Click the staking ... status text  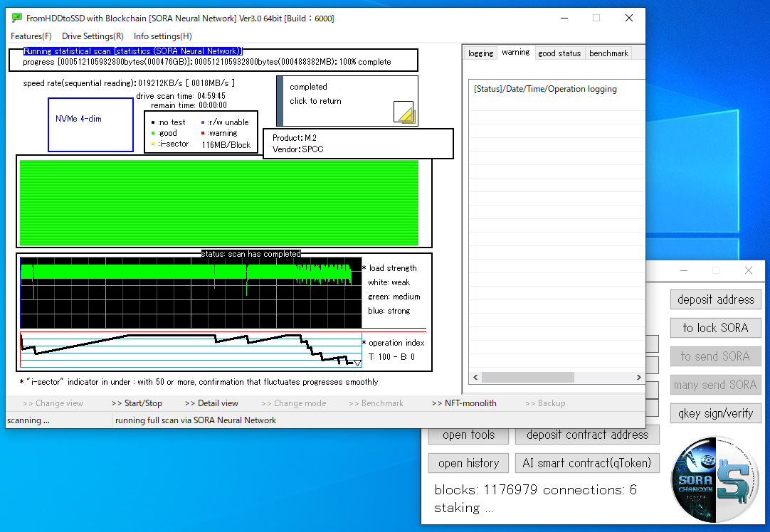463,508
